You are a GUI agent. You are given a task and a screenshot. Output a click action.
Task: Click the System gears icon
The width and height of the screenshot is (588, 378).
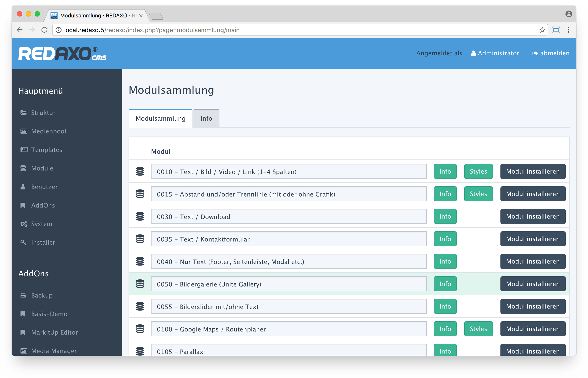click(x=24, y=224)
